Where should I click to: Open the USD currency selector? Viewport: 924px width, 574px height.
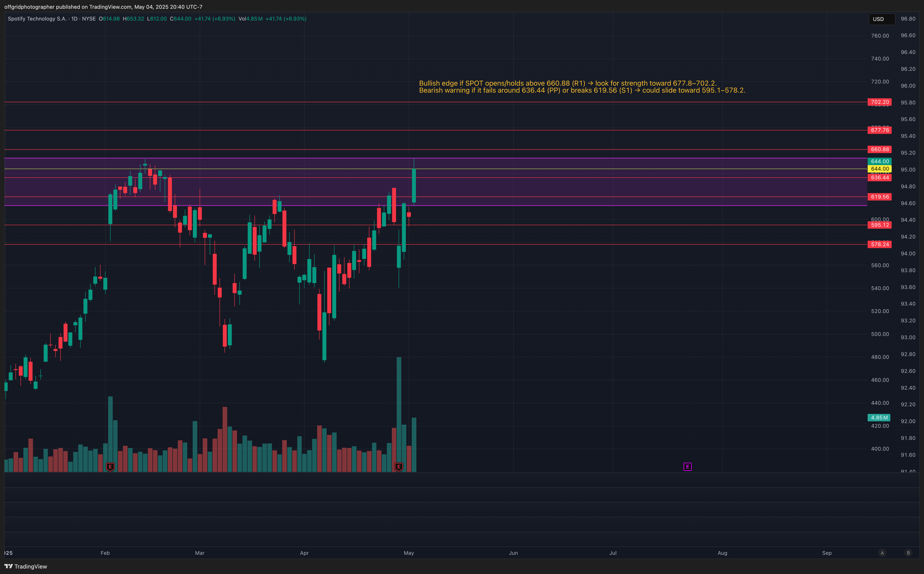coord(881,19)
